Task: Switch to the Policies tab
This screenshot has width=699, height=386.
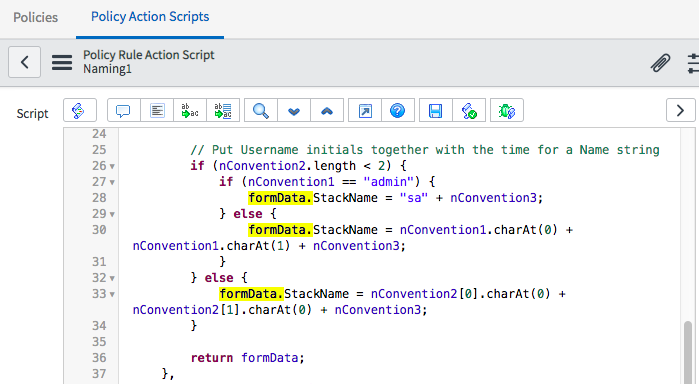Action: click(36, 17)
